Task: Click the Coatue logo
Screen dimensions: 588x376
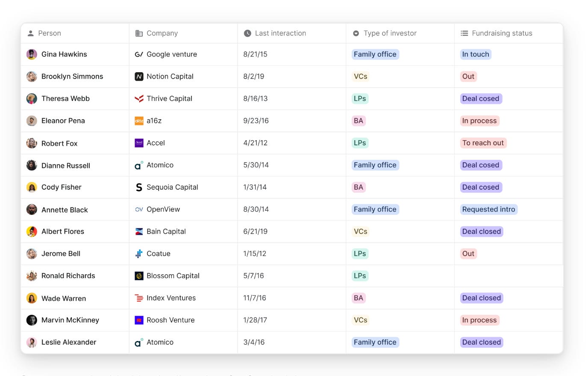Action: [x=139, y=254]
